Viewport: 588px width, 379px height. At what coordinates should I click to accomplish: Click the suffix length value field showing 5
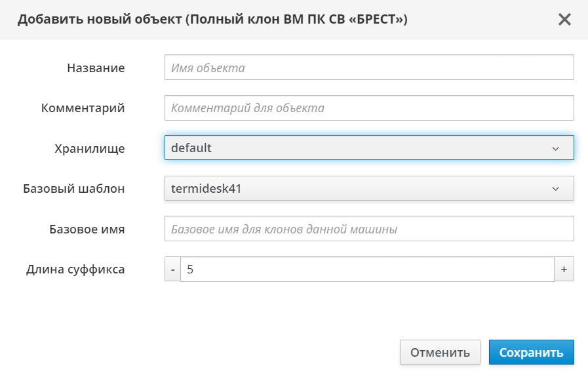[367, 269]
